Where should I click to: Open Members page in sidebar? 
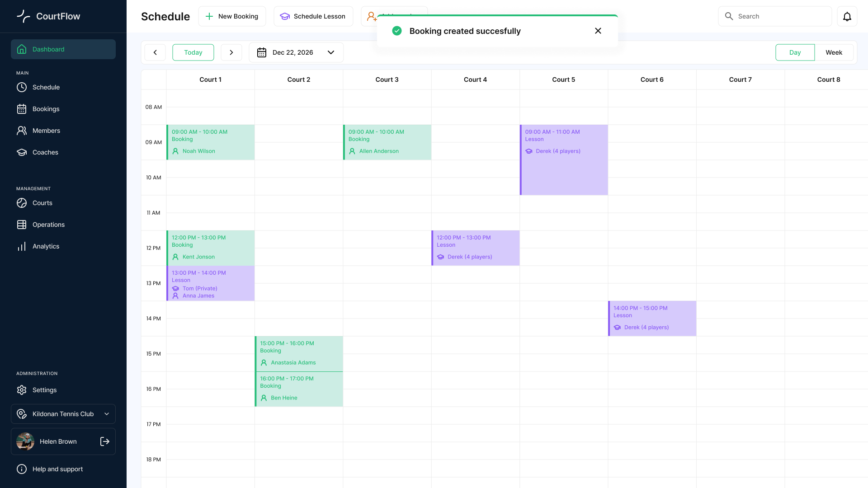coord(63,131)
